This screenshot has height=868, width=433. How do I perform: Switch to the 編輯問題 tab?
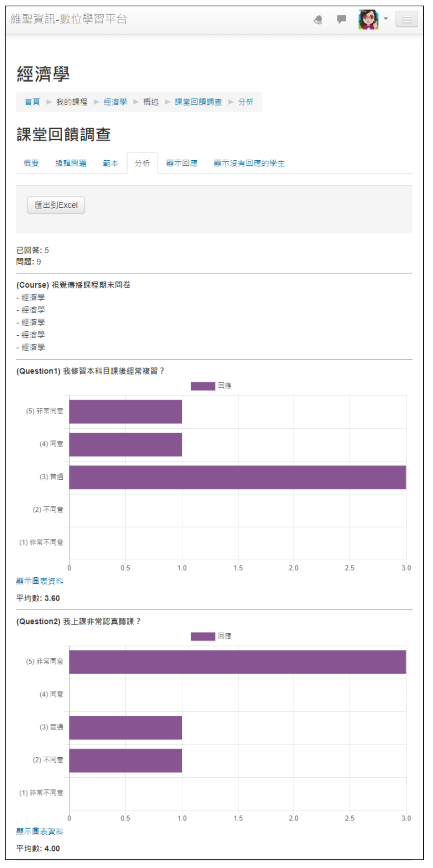point(71,163)
